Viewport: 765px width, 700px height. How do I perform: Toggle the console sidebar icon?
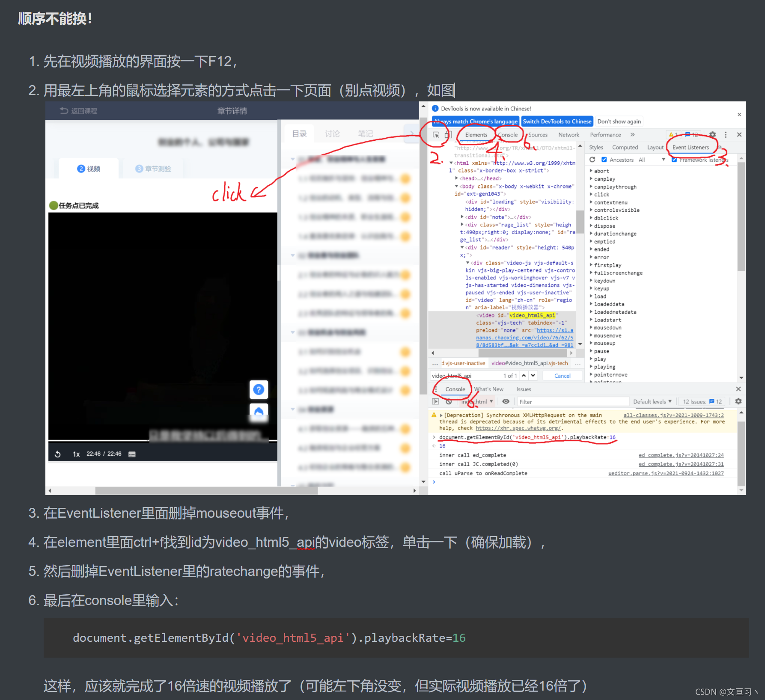coord(435,401)
